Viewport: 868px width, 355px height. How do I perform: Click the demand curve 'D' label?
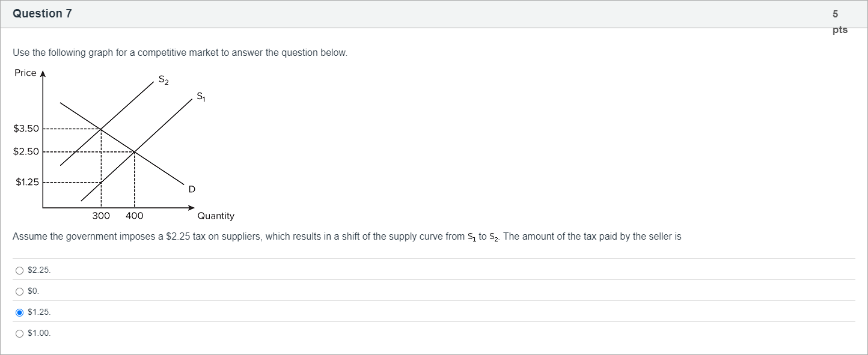point(192,189)
